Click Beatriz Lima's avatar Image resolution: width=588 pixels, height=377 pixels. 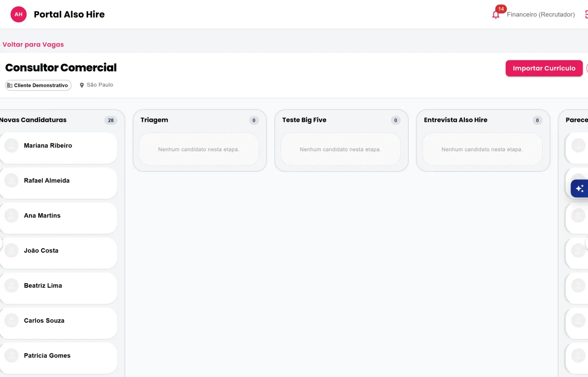(11, 286)
